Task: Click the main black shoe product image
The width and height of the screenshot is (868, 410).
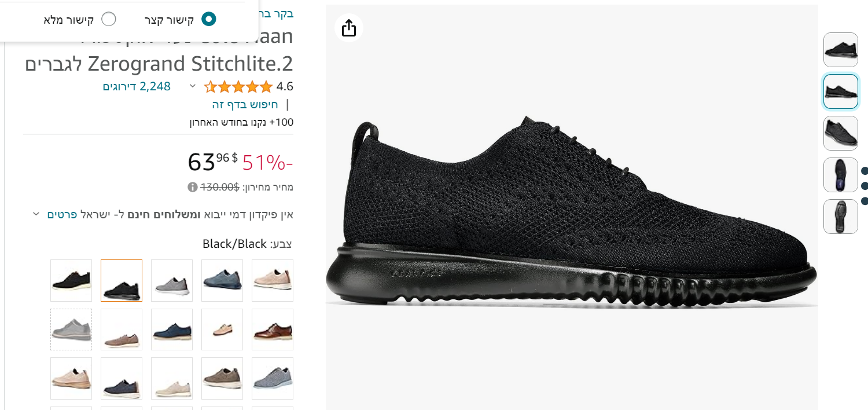Action: coord(572,211)
